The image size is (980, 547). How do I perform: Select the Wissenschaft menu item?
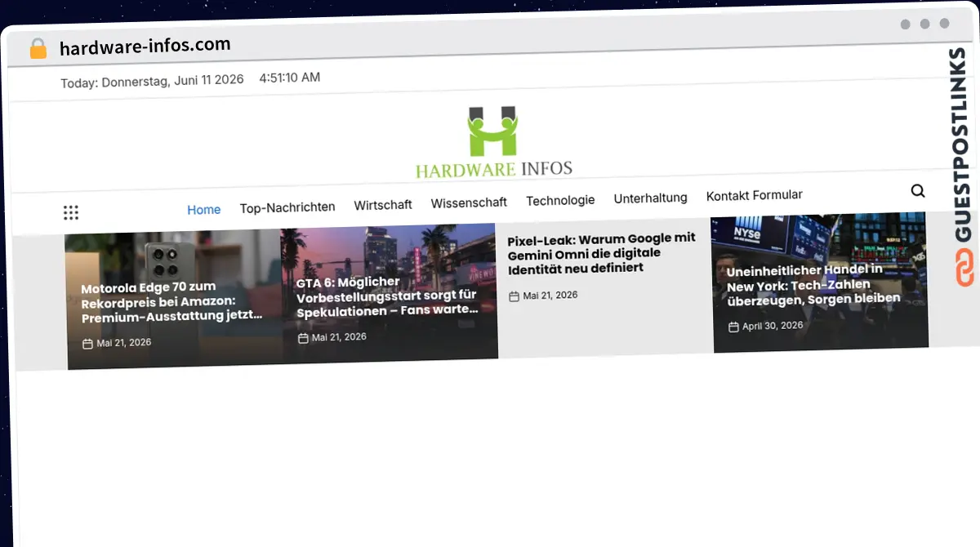pyautogui.click(x=469, y=202)
